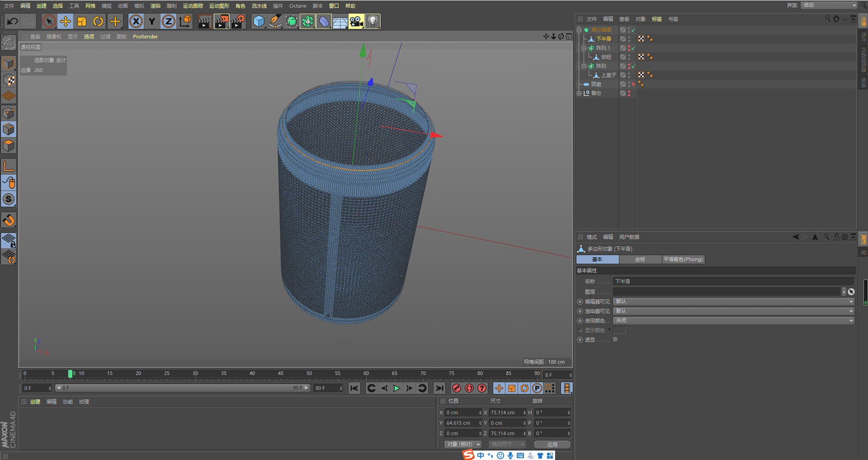Expand the 备份 layer group
The width and height of the screenshot is (868, 460).
[x=579, y=93]
